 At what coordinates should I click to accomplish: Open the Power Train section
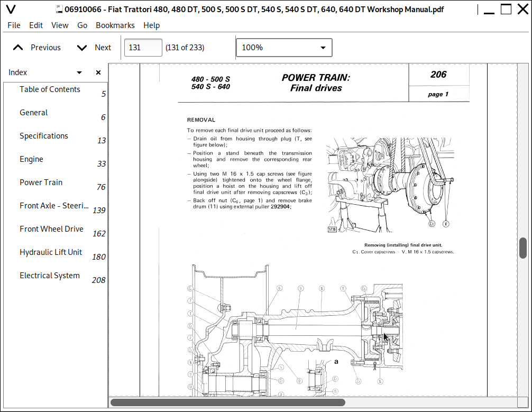click(x=41, y=182)
